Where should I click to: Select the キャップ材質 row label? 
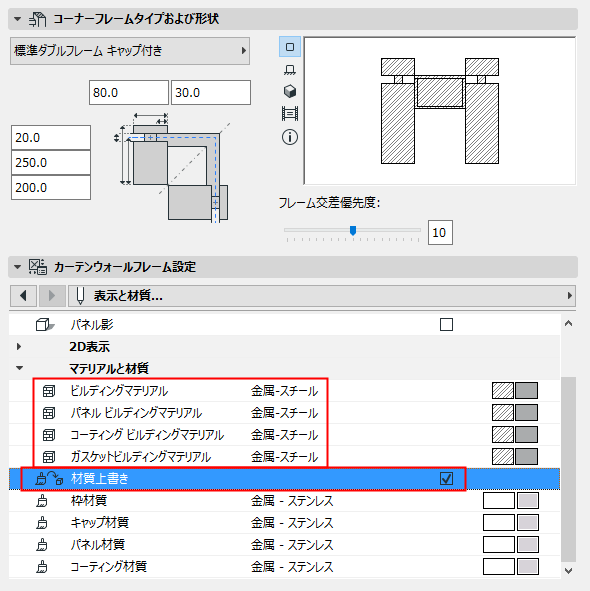click(x=100, y=523)
